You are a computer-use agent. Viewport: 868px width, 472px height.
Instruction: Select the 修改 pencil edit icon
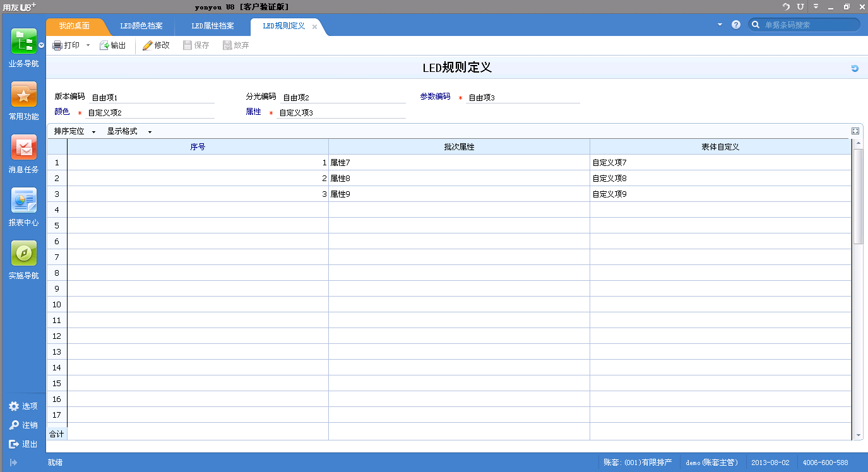pos(155,45)
